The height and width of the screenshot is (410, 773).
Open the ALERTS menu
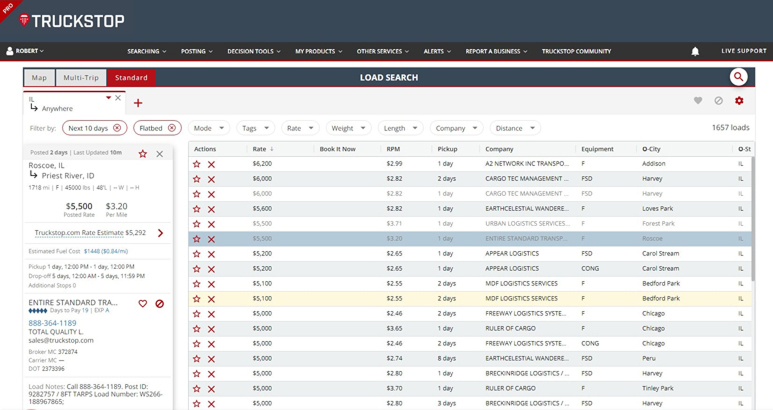point(437,51)
